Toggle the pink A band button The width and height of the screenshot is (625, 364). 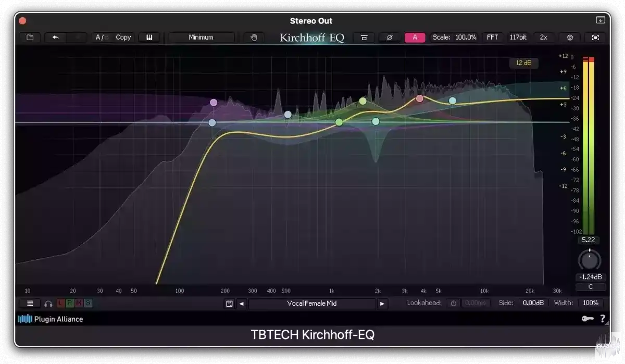coord(415,37)
